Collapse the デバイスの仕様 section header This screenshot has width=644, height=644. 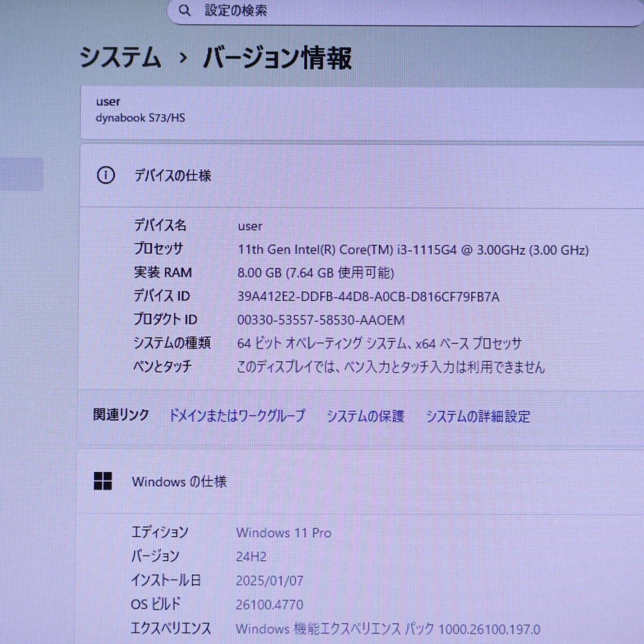pyautogui.click(x=362, y=175)
